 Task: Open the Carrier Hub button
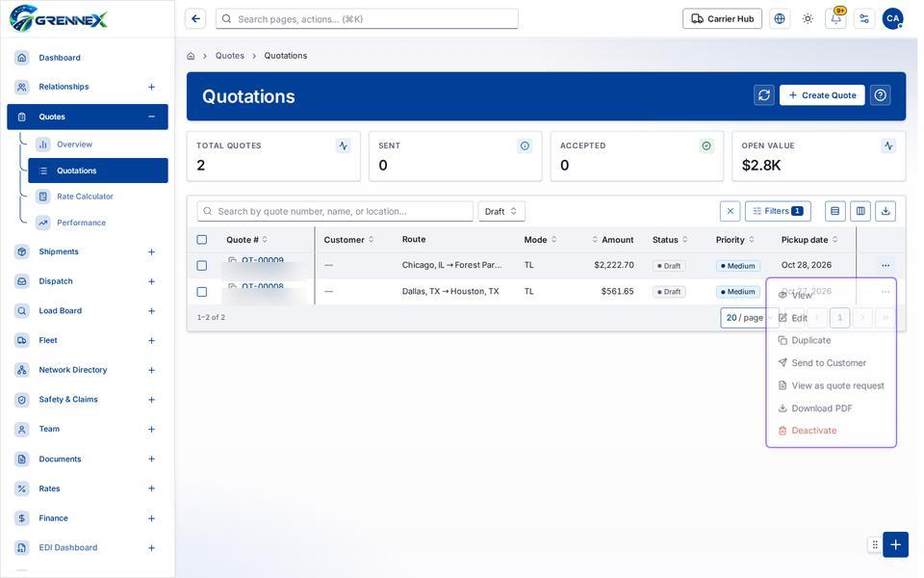click(723, 19)
